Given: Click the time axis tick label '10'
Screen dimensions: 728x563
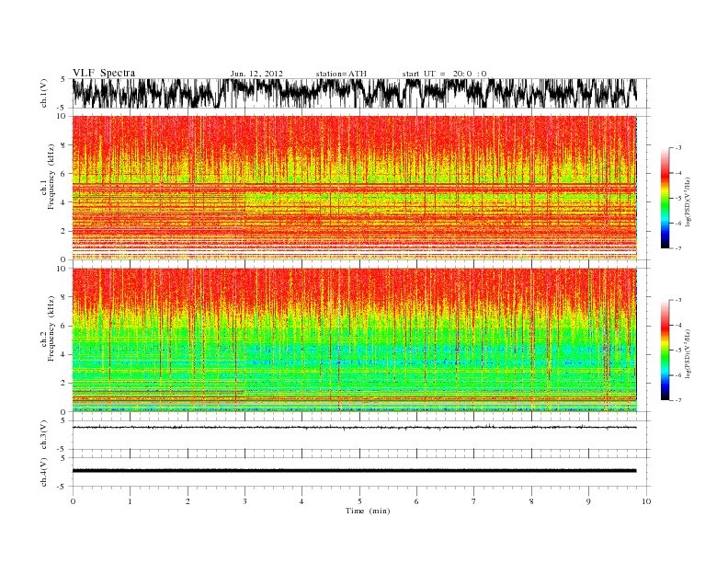Looking at the screenshot, I should [646, 501].
